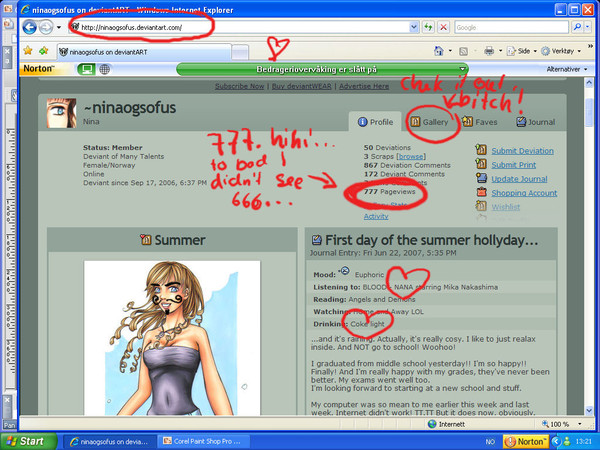Click the red Stop loading icon
Image resolution: width=600 pixels, height=450 pixels.
[443, 27]
